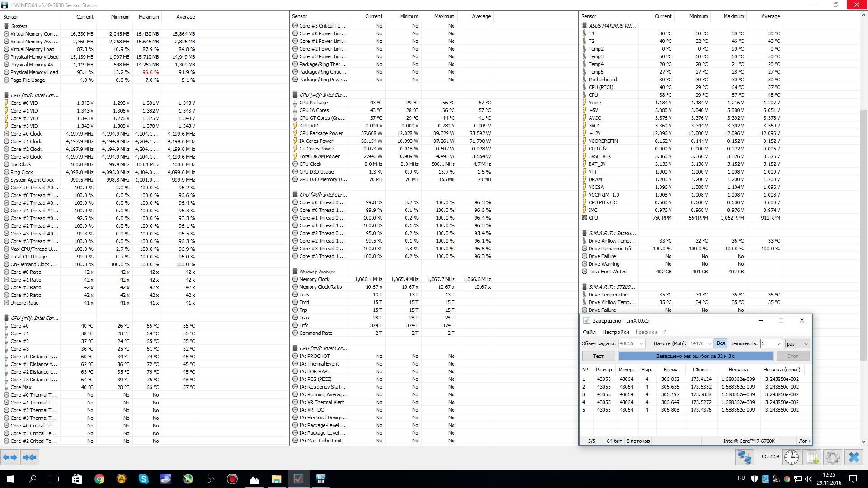Click the expand columns arrows icon

tap(10, 457)
